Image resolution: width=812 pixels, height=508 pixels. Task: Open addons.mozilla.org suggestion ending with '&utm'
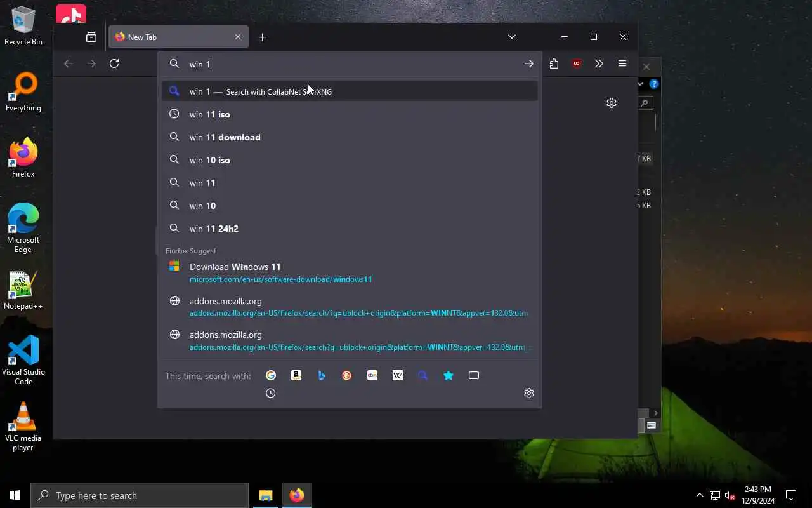point(350,307)
